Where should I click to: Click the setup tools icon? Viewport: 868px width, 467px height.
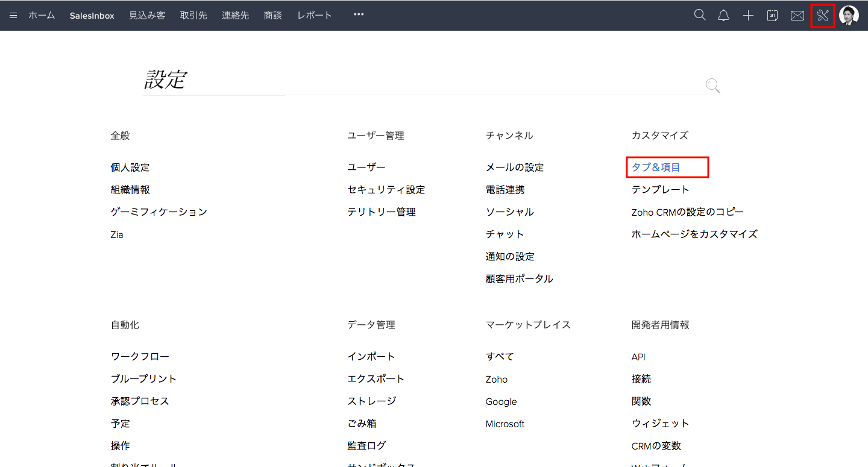pos(822,16)
